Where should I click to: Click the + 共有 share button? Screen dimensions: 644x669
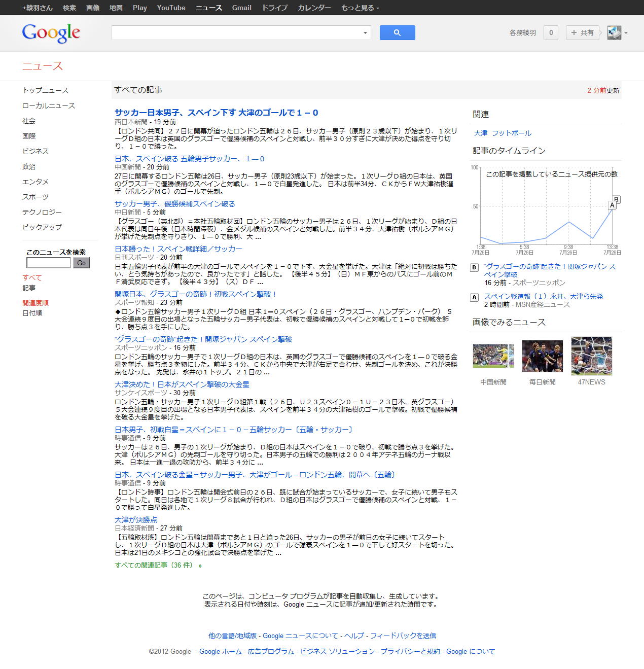(x=582, y=33)
